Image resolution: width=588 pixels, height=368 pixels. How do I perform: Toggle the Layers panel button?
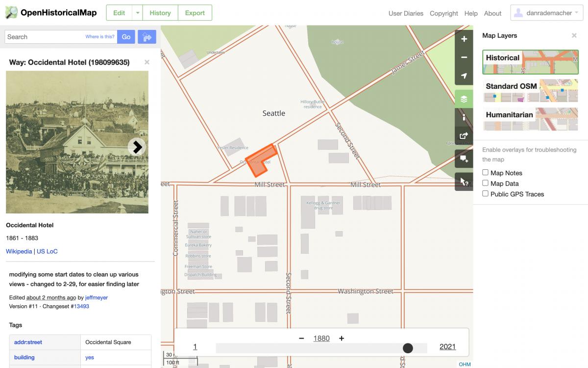464,99
